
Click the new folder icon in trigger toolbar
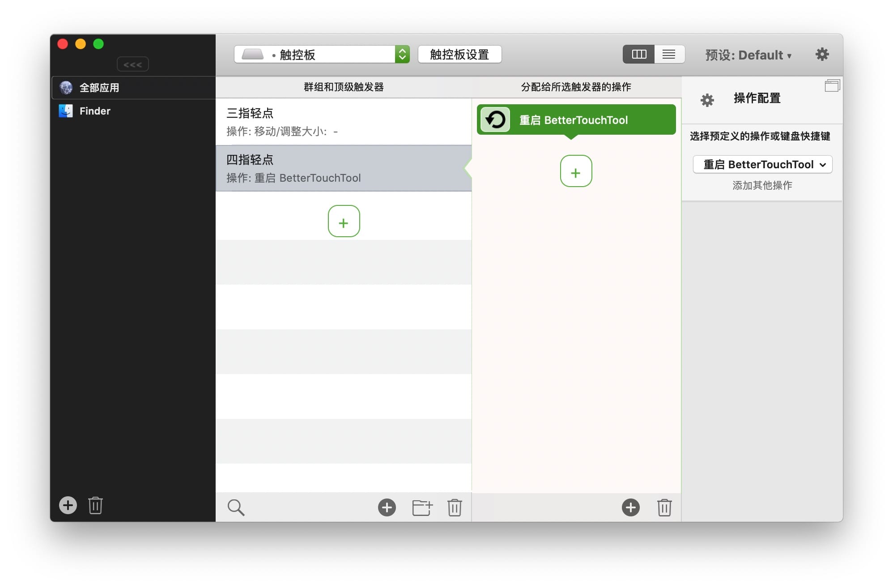422,507
